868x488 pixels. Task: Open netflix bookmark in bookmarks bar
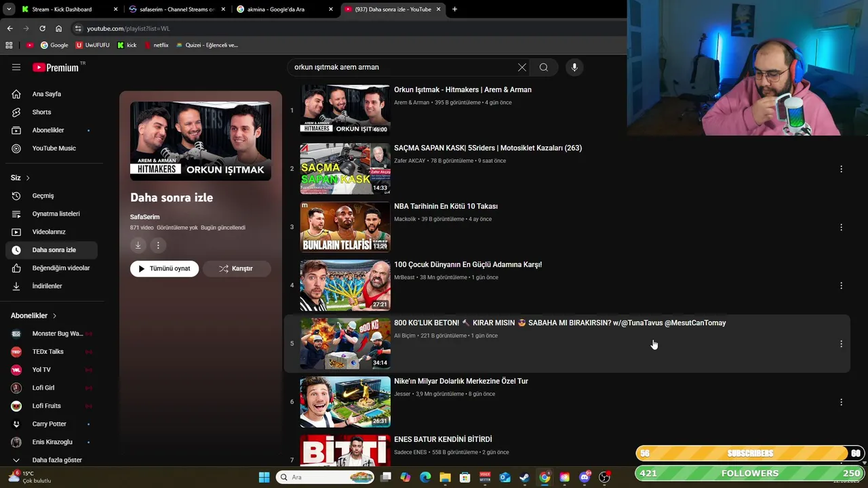[156, 45]
